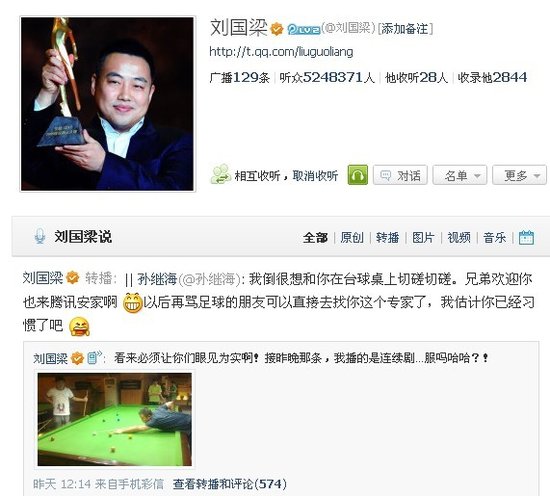This screenshot has height=496, width=550.
Task: Click the green headphone listen icon
Action: [357, 175]
